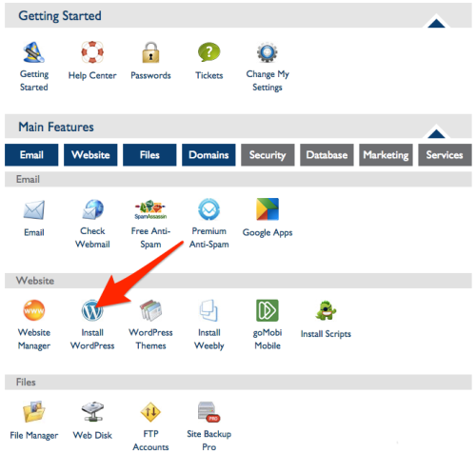Image resolution: width=476 pixels, height=453 pixels.
Task: Switch to the Email tab
Action: 31,155
